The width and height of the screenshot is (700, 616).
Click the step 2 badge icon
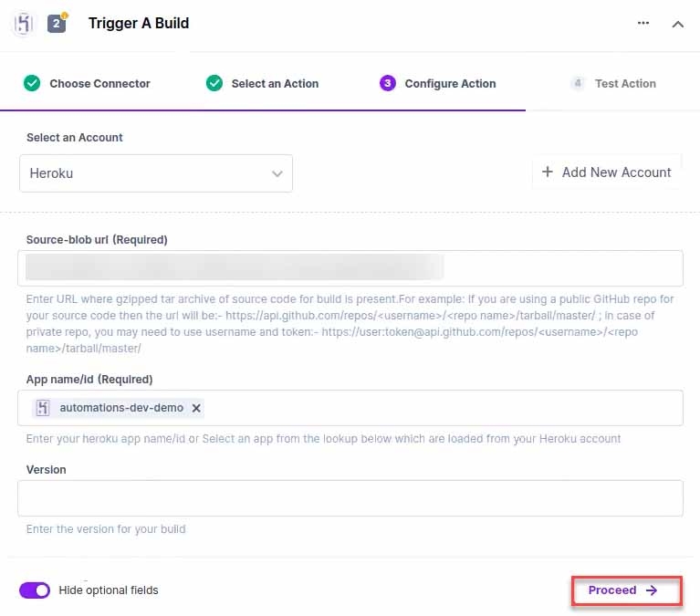click(x=57, y=23)
